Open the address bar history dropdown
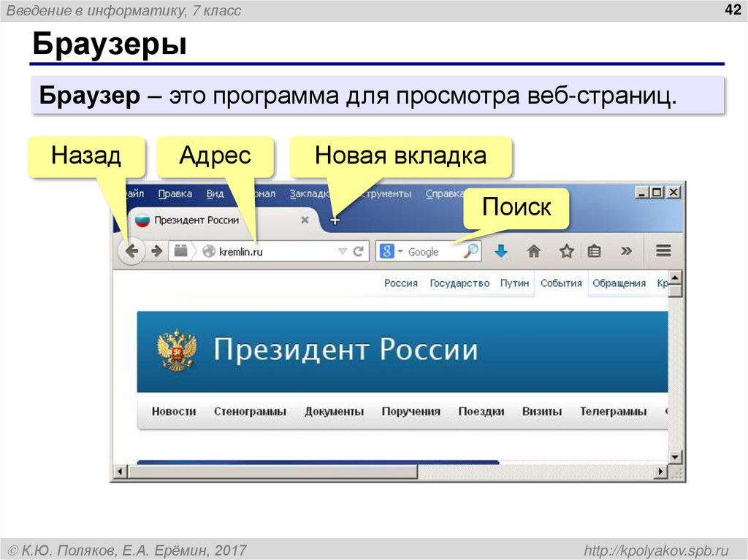Viewport: 748px width, 560px height. tap(341, 250)
